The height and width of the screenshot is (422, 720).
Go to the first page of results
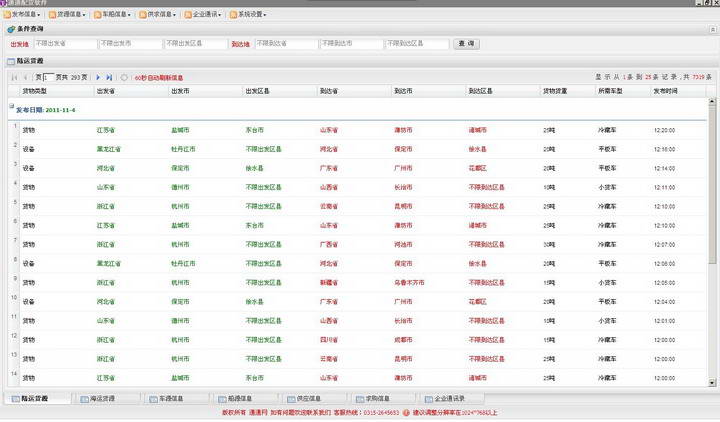[14, 77]
